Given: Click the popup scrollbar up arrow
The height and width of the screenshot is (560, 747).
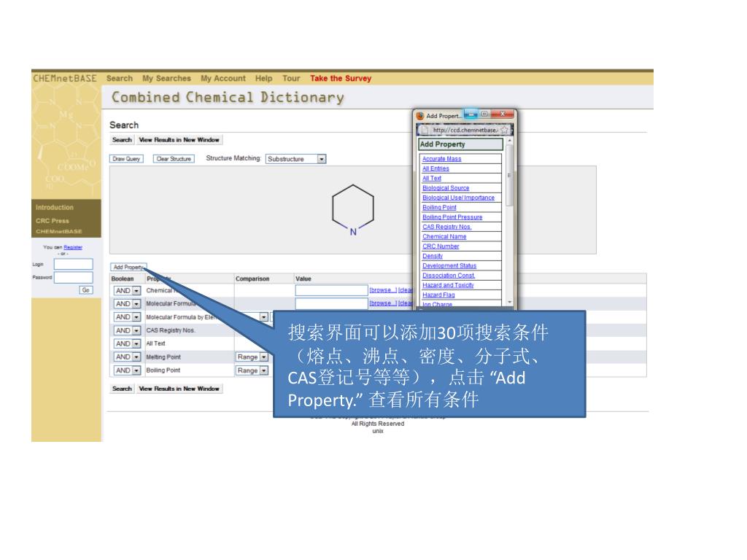Looking at the screenshot, I should click(509, 141).
